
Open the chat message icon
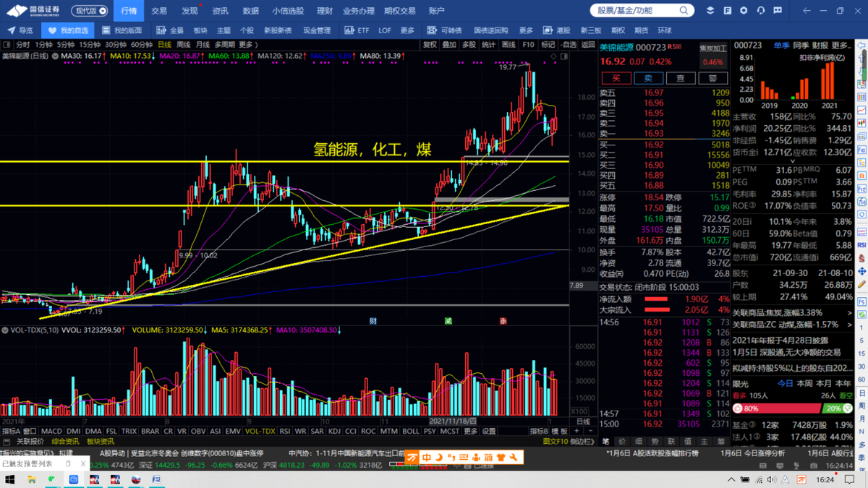(x=778, y=11)
